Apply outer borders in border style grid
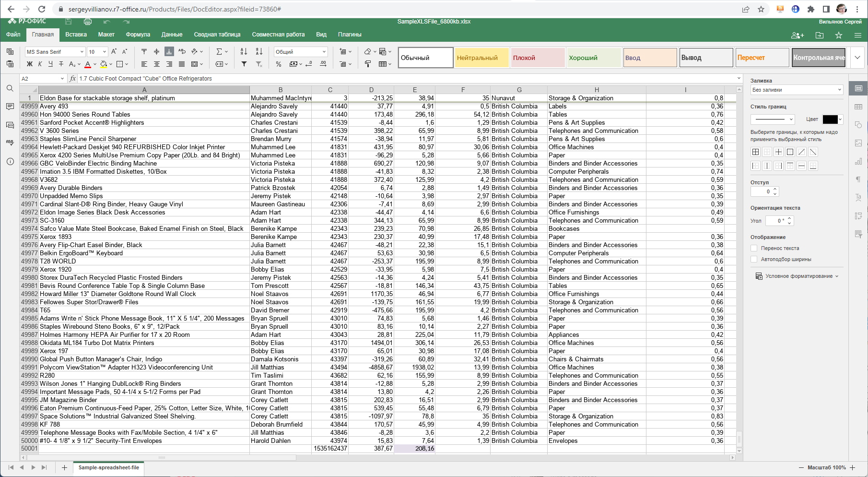Screen dimensions: 868x477 (x=790, y=152)
